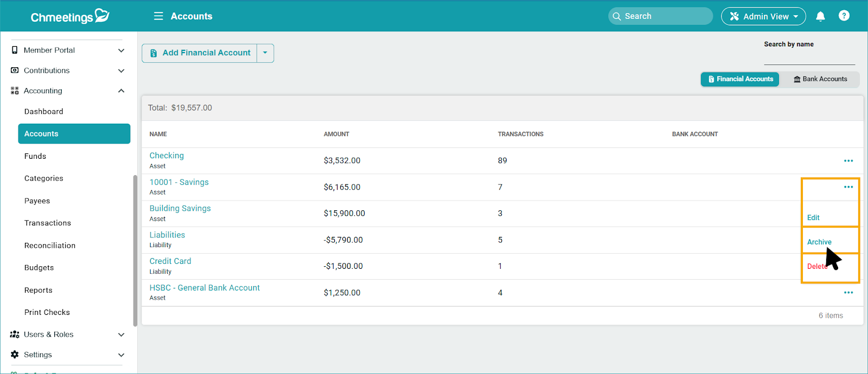Click the notification bell icon

pos(820,16)
